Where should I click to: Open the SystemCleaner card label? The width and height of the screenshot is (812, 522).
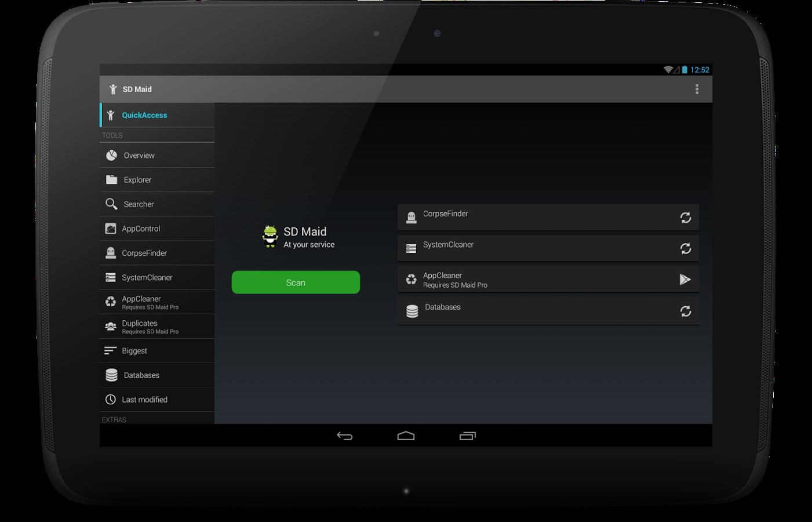[448, 245]
